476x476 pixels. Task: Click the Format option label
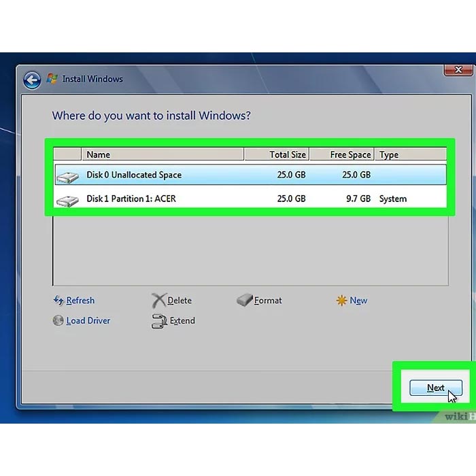pos(268,301)
